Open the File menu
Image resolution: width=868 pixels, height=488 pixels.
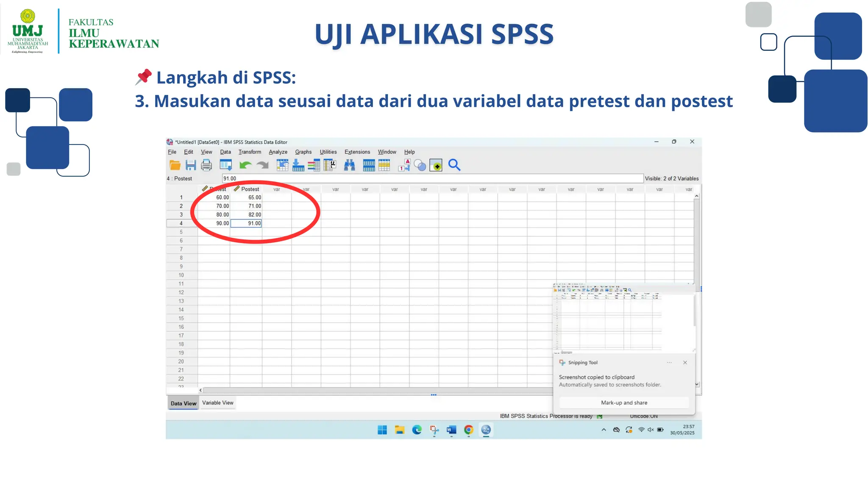point(172,152)
